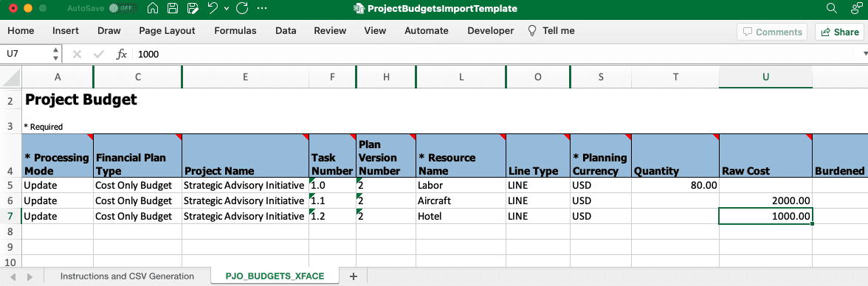The width and height of the screenshot is (868, 286).
Task: Select column C header
Action: 138,77
